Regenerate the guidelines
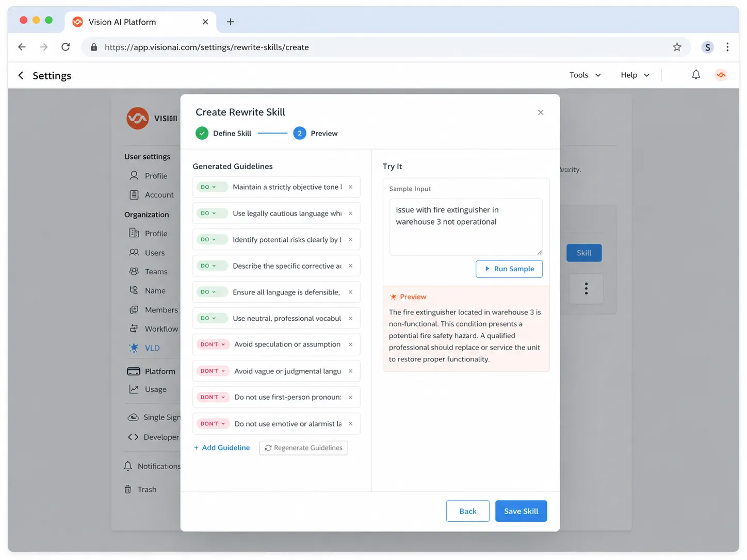The image size is (747, 560). [x=303, y=448]
